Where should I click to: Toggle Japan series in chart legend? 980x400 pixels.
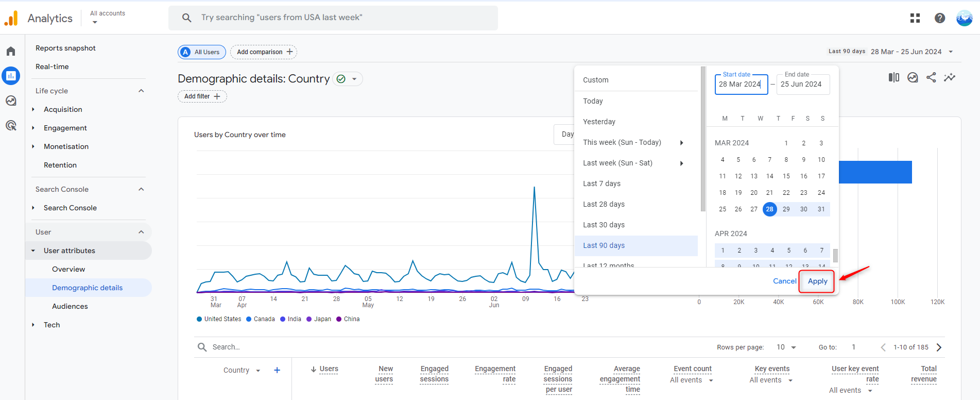(319, 319)
